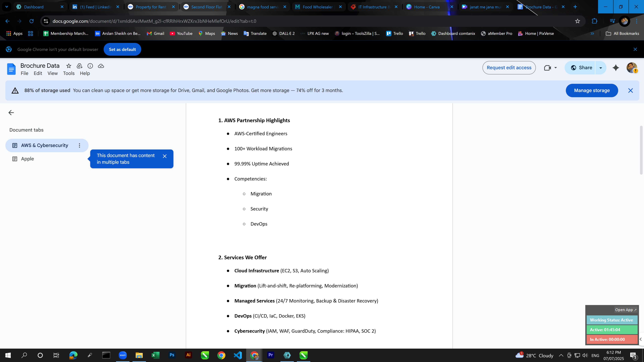Open the Tools menu
644x362 pixels.
pyautogui.click(x=69, y=73)
